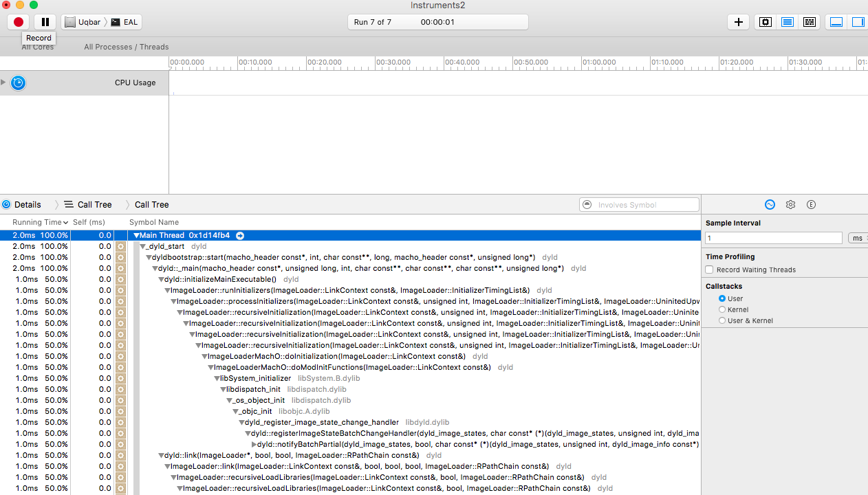Expand the CPU Usage track
Viewport: 868px width, 495px height.
click(x=3, y=82)
